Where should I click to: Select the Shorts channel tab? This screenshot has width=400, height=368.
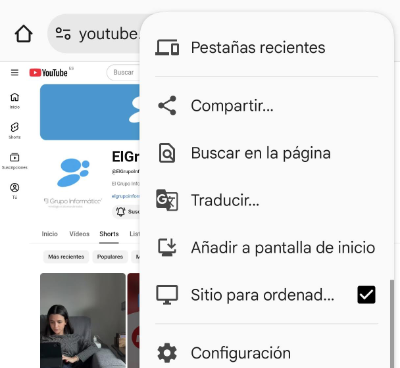pyautogui.click(x=109, y=234)
